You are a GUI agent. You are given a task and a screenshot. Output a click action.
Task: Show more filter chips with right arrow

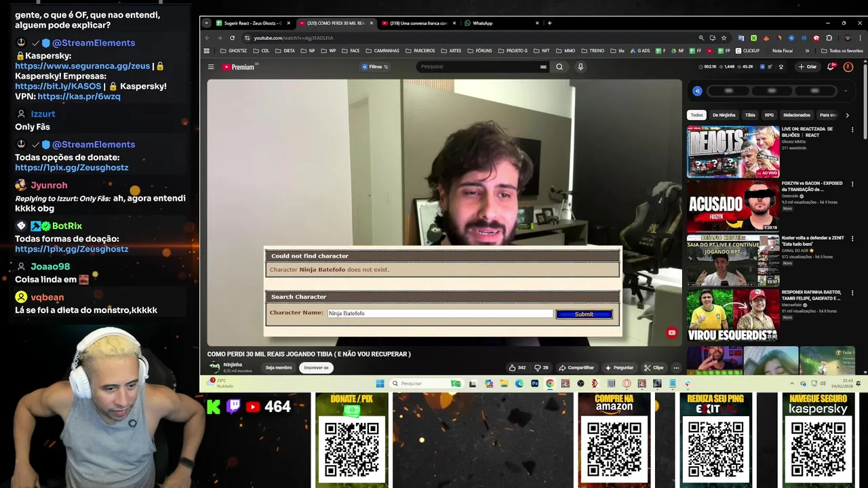tap(847, 115)
